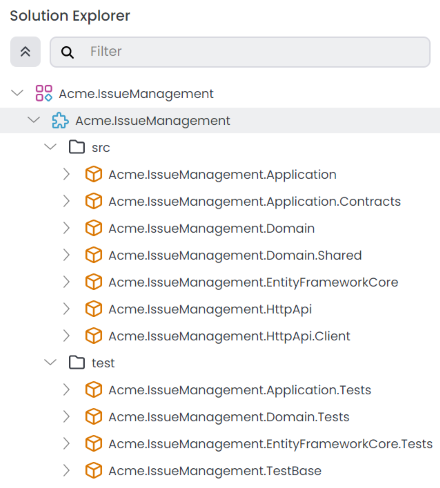Expand Acme.IssueManagement.Domain.Tests chevron
This screenshot has width=440, height=488.
click(x=66, y=417)
